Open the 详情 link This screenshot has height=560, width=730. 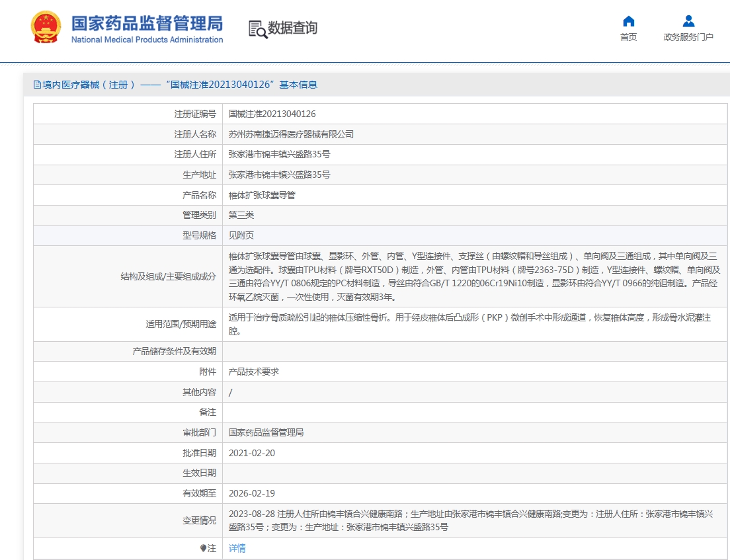[x=237, y=548]
